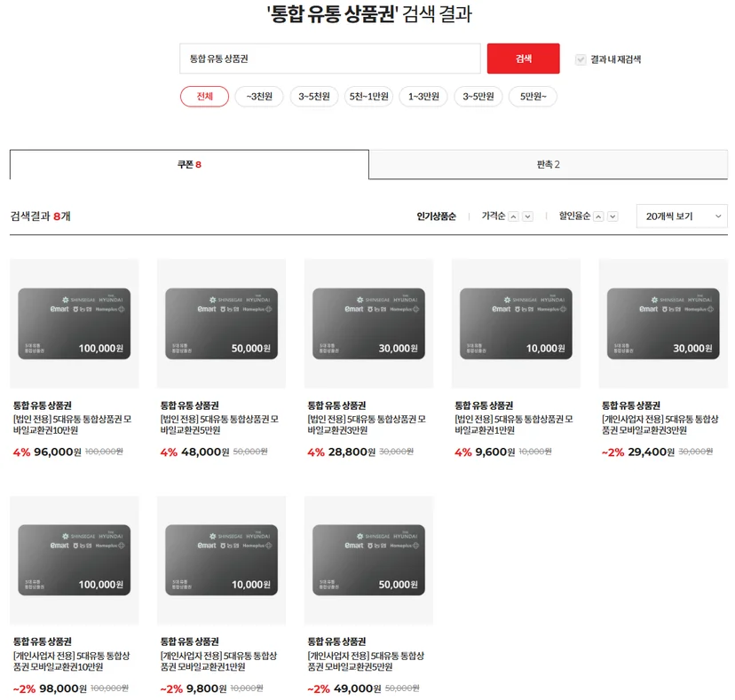The width and height of the screenshot is (735, 700).
Task: Open the 20개씩 보기 dropdown
Action: (682, 216)
